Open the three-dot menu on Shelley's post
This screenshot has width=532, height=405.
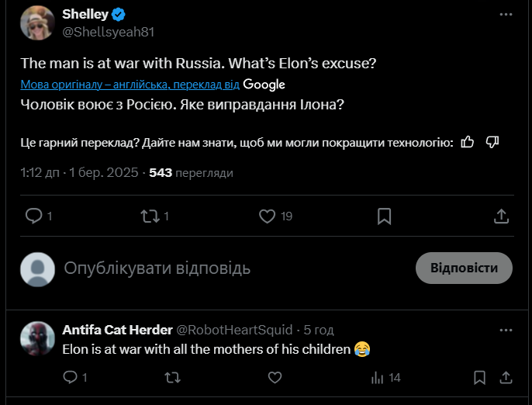point(506,14)
